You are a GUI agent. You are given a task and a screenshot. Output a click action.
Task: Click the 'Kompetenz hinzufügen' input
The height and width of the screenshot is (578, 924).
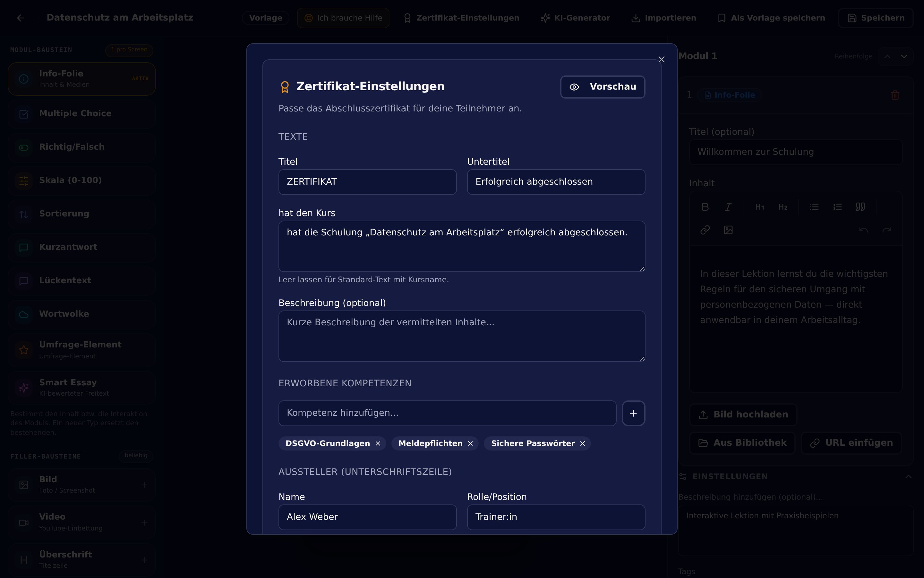pos(447,413)
